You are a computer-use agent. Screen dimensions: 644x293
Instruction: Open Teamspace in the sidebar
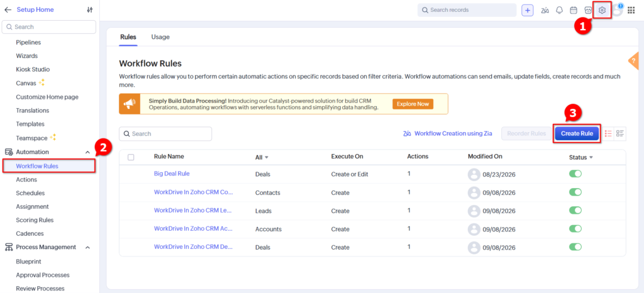coord(31,138)
